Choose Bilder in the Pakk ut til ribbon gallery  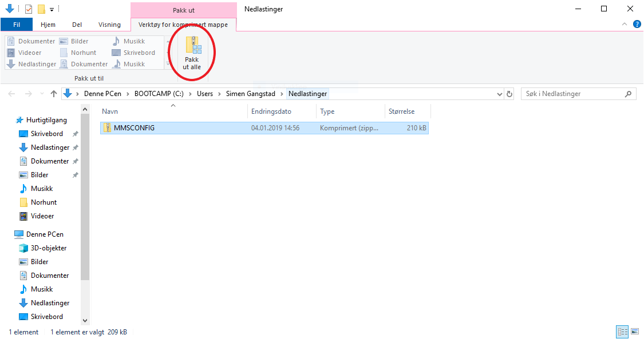coord(74,41)
